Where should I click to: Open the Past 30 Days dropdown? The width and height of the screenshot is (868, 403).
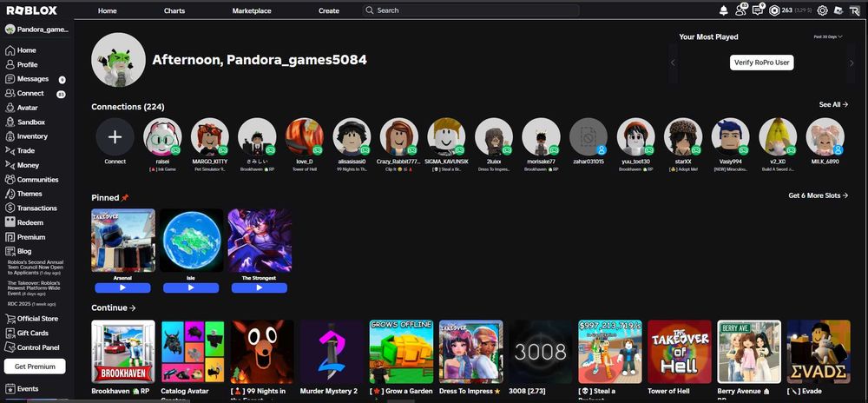coord(827,36)
